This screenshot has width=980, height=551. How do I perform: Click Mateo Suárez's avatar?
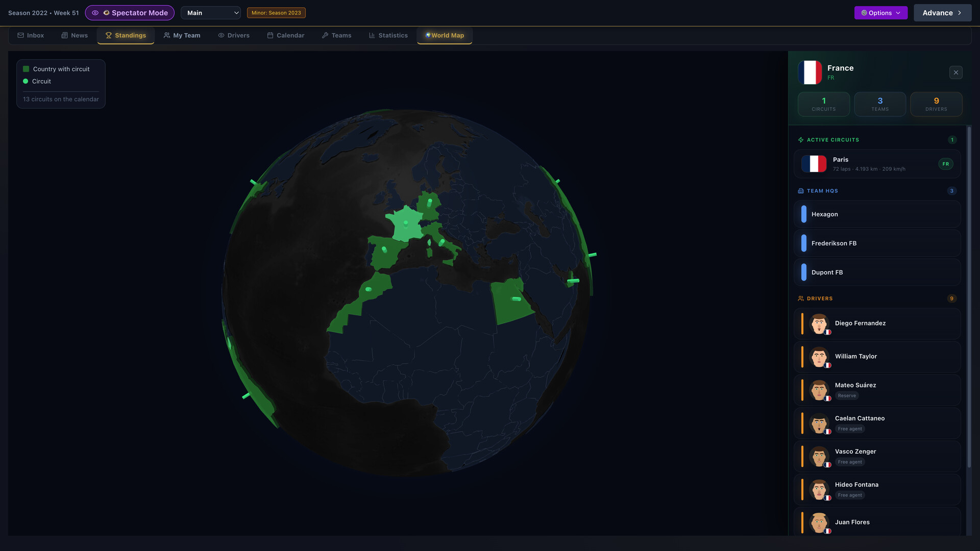pyautogui.click(x=819, y=390)
